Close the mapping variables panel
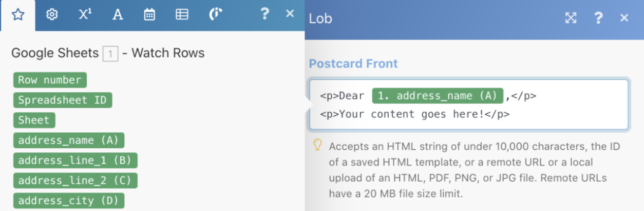Image resolution: width=644 pixels, height=211 pixels. coord(290,14)
